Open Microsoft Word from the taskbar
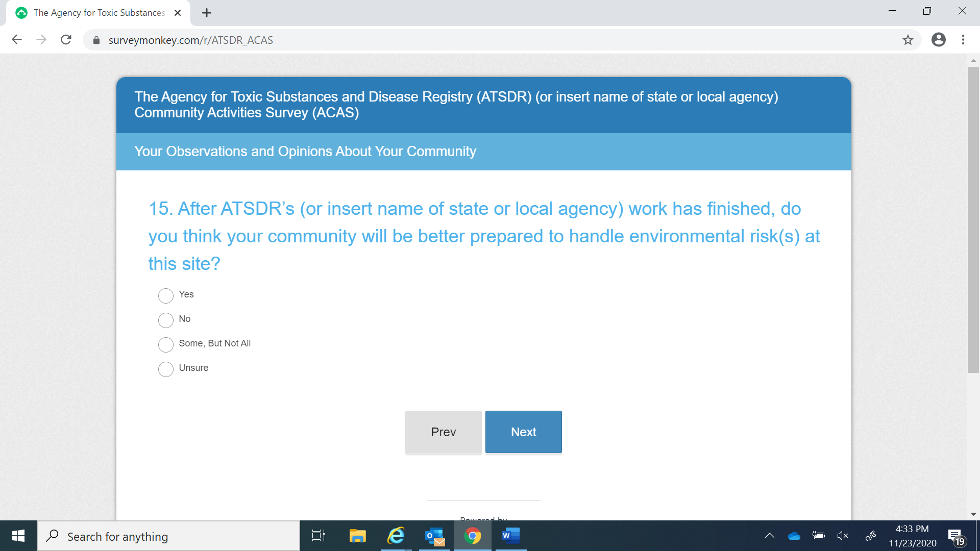980x551 pixels. click(510, 536)
